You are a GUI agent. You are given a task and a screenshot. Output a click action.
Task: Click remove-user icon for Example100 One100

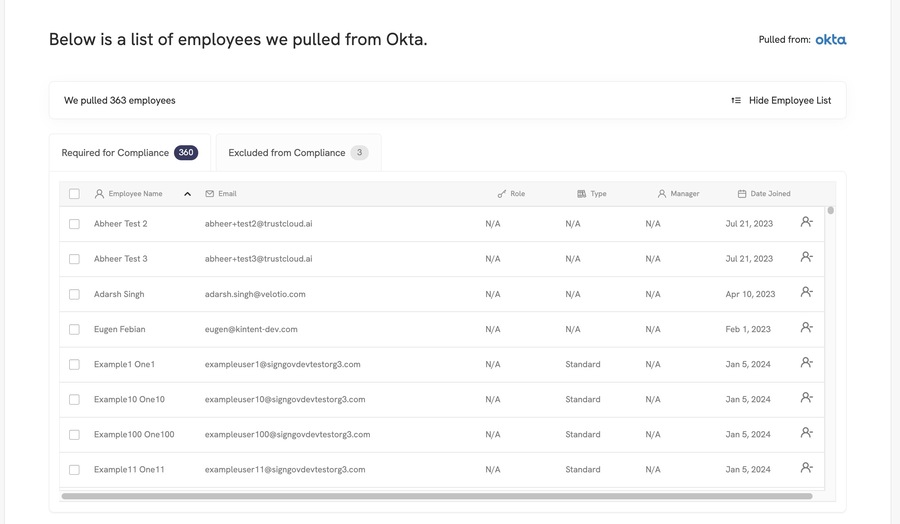(x=806, y=432)
